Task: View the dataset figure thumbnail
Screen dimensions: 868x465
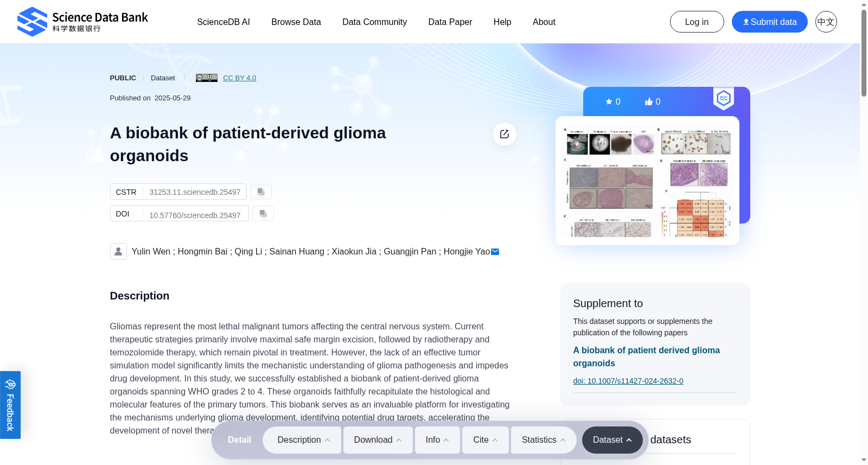Action: 647,181
